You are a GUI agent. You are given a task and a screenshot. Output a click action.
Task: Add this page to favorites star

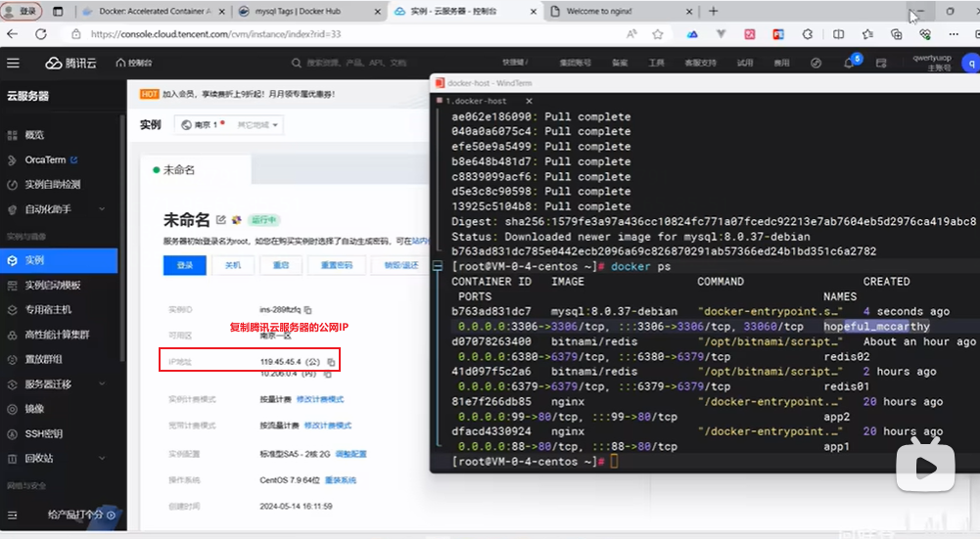658,34
